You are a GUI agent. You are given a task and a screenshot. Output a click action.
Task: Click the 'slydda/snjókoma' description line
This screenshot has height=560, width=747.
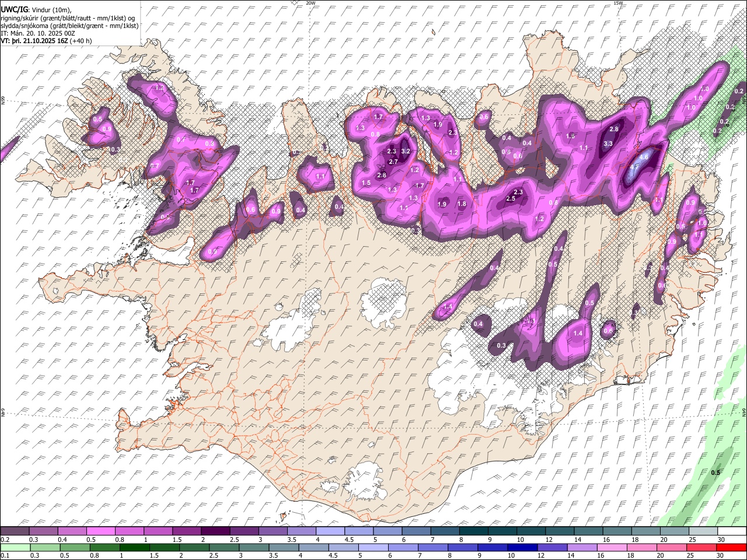tap(69, 26)
